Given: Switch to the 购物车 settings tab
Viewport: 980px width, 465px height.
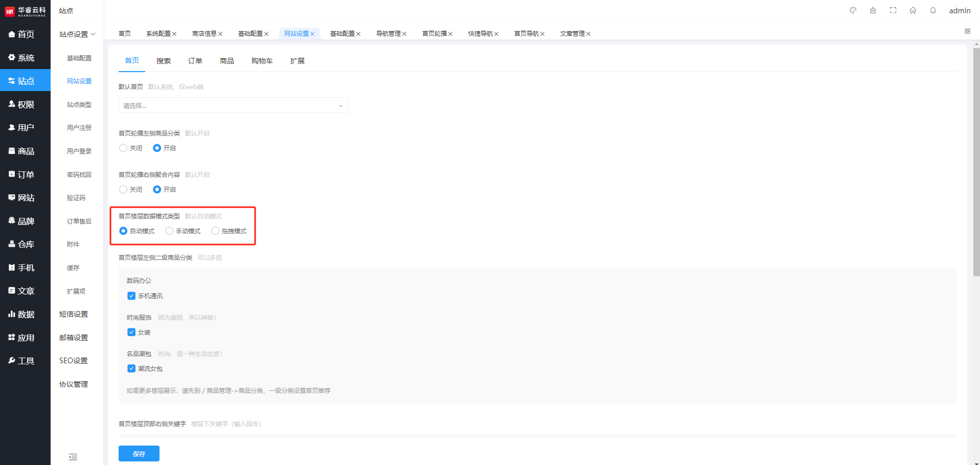Looking at the screenshot, I should point(262,61).
